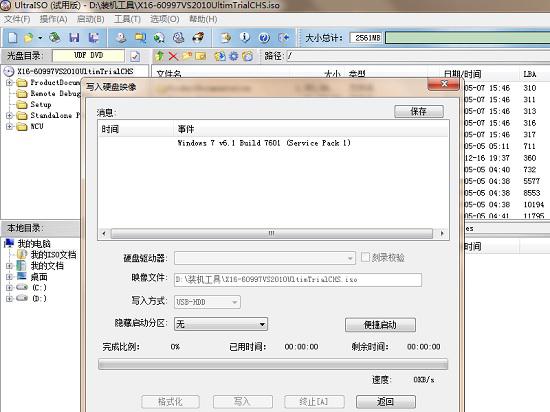The width and height of the screenshot is (550, 412).
Task: Click the write progress bar
Action: click(x=273, y=364)
